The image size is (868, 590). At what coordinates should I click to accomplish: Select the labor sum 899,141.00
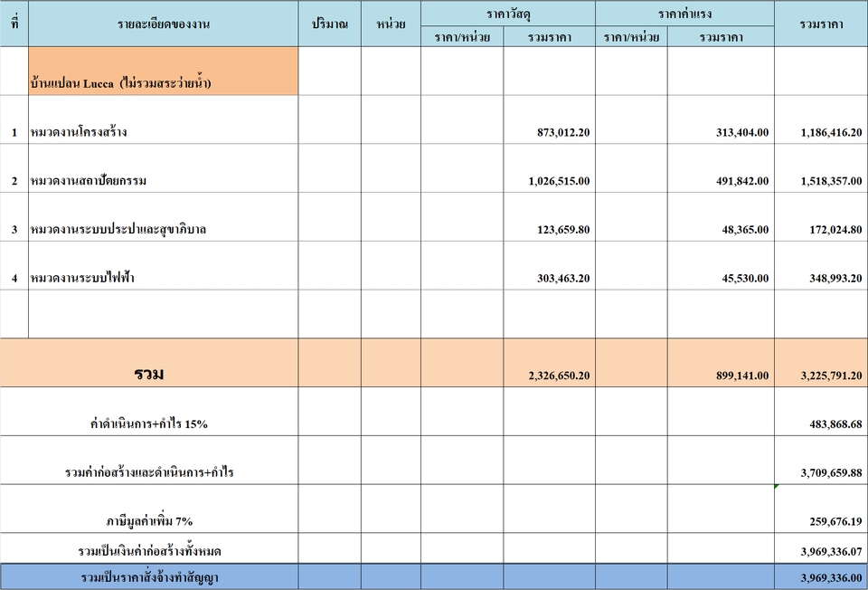click(x=742, y=375)
